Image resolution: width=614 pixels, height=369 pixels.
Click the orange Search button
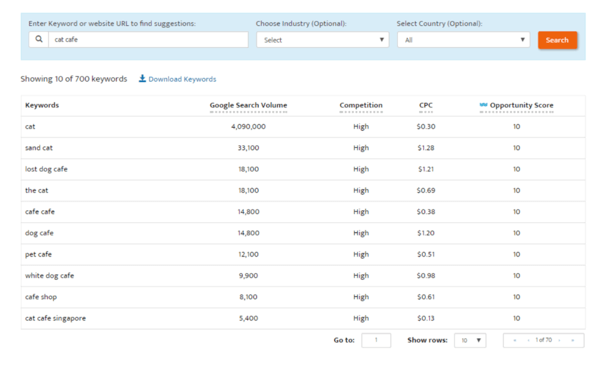tap(557, 40)
